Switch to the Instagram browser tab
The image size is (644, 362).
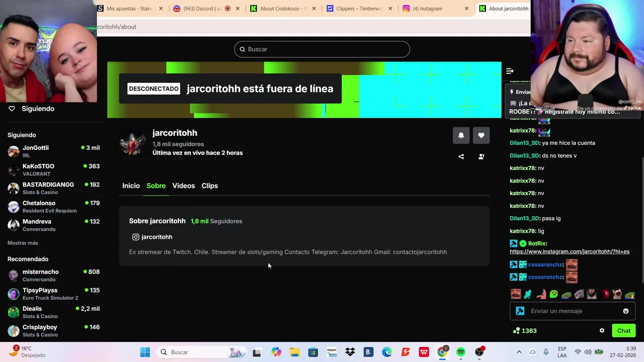[436, 9]
